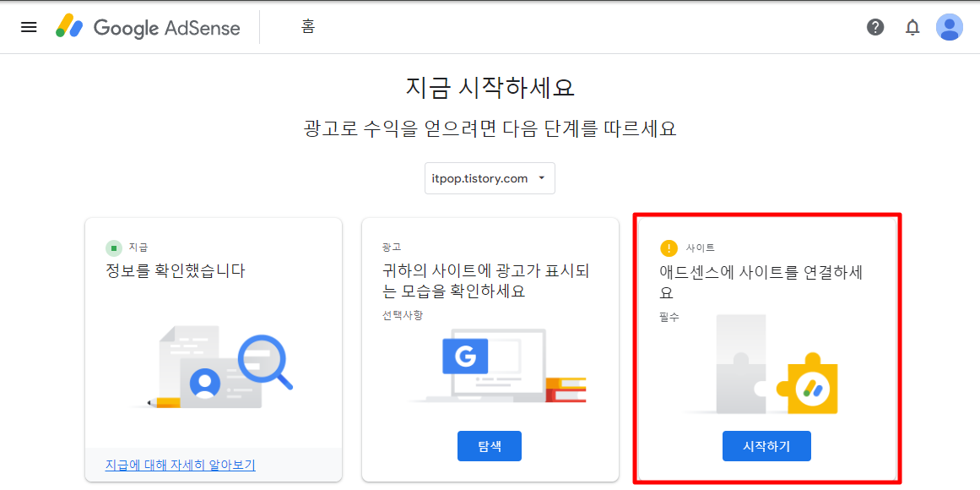Click the 탐색 button
The height and width of the screenshot is (490, 980).
pos(490,446)
